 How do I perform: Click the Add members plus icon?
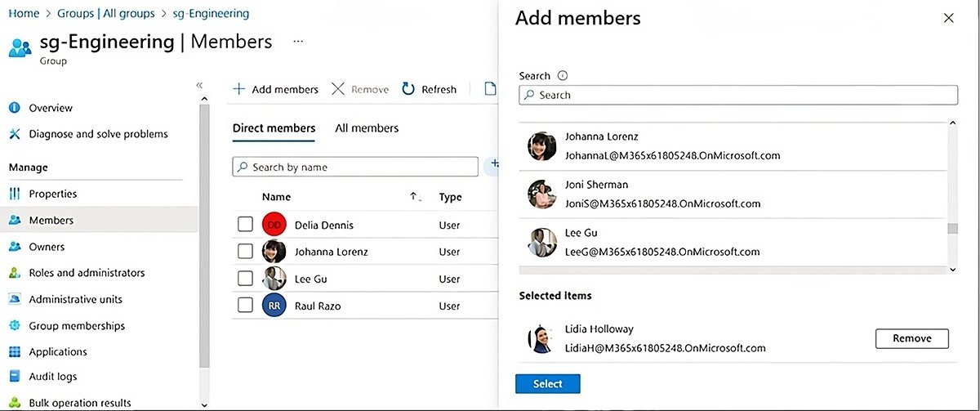point(239,89)
